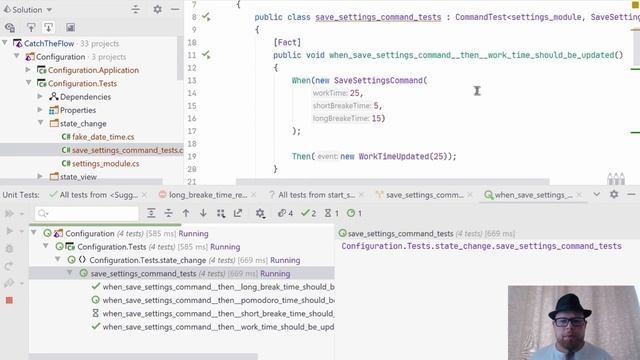
Task: Show hidden unit test tabs dropdown
Action: click(x=596, y=195)
